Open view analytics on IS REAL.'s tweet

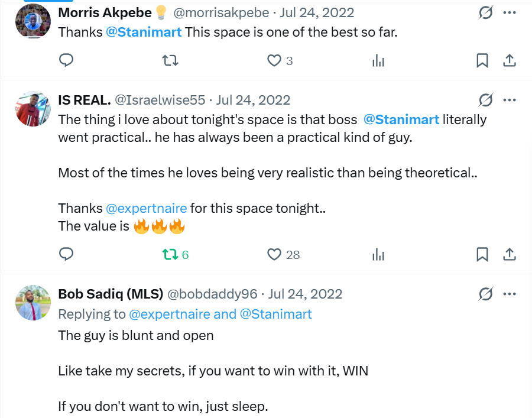(x=378, y=254)
